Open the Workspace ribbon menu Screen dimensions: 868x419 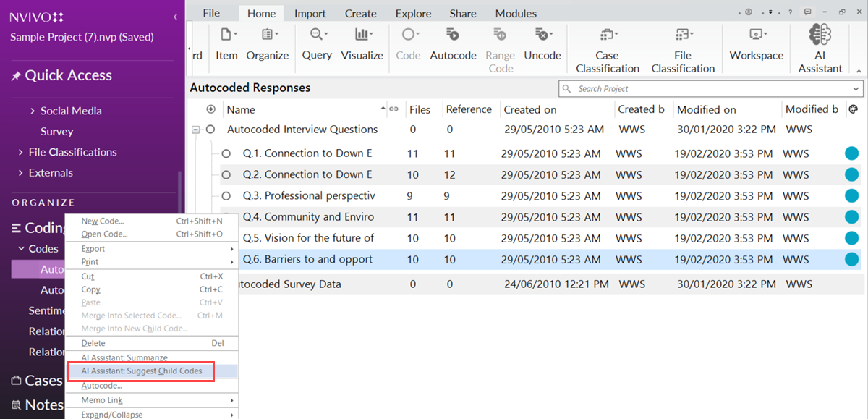757,44
